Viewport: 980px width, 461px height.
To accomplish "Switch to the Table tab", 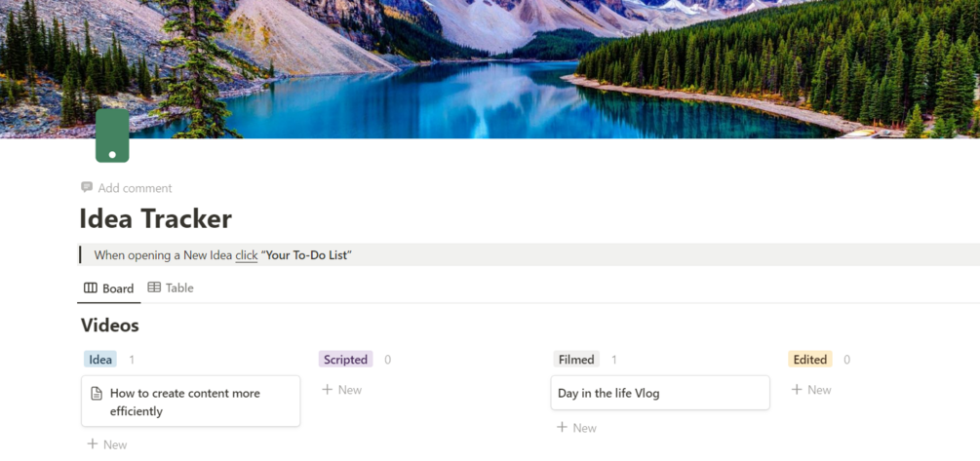I will coord(171,288).
